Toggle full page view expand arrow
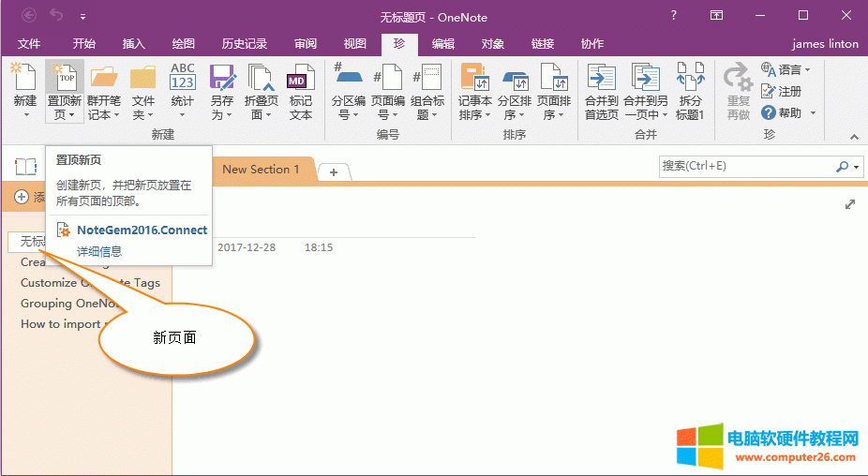This screenshot has height=476, width=868. coord(850,204)
